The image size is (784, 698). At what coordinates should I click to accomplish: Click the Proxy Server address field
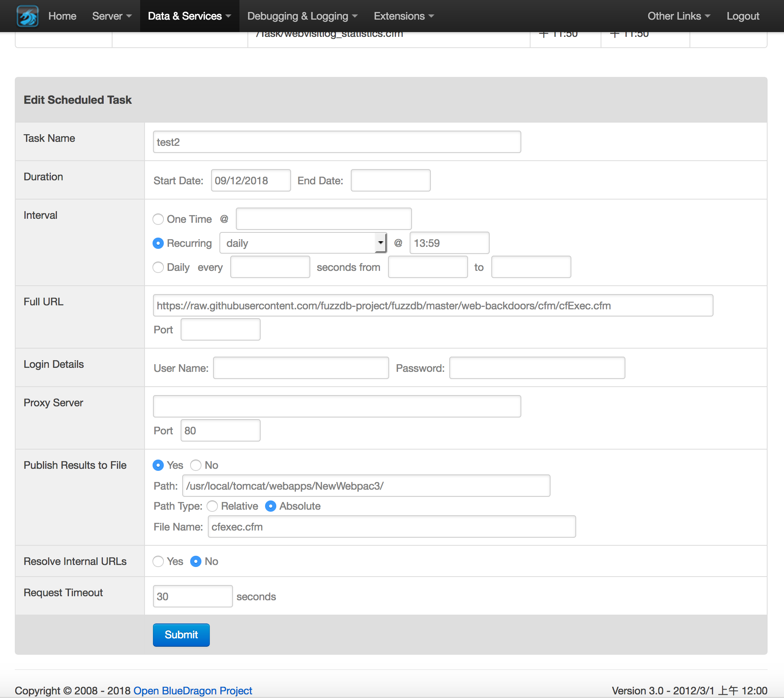click(337, 406)
